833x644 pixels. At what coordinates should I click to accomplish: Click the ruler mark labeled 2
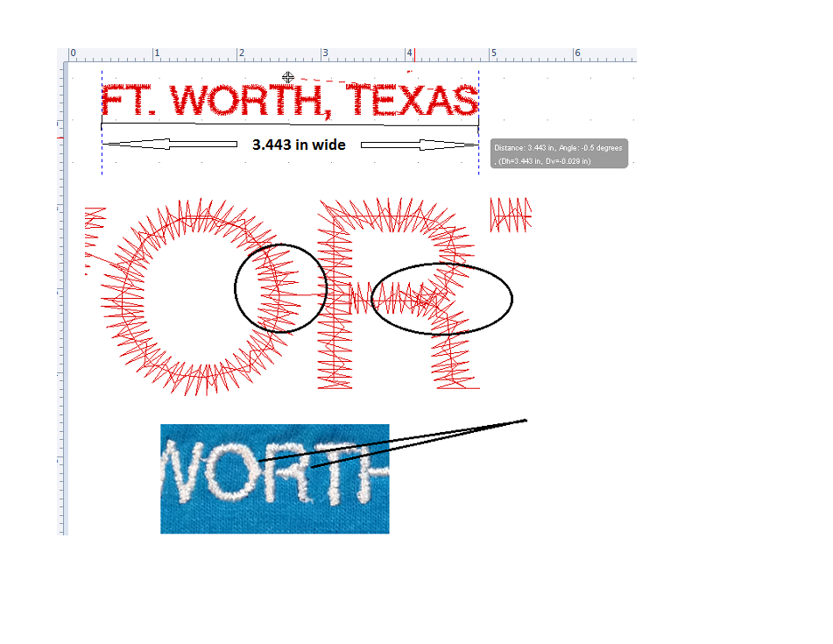coord(241,53)
